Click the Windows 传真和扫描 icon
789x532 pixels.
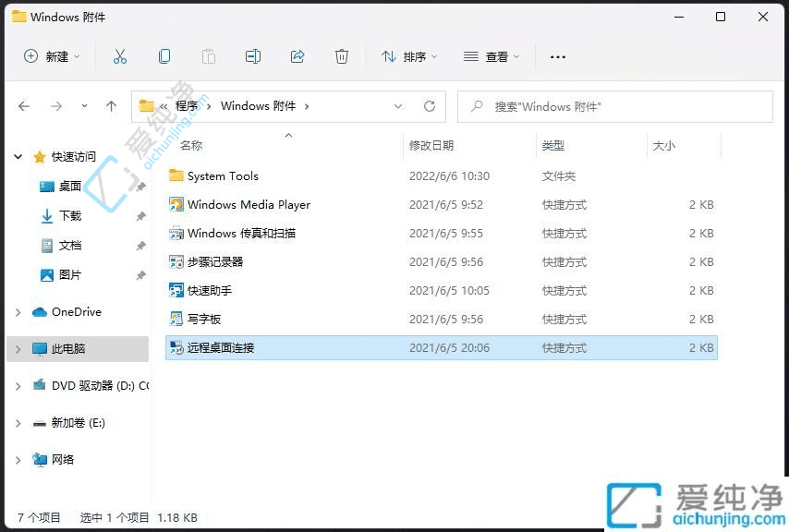click(x=176, y=234)
